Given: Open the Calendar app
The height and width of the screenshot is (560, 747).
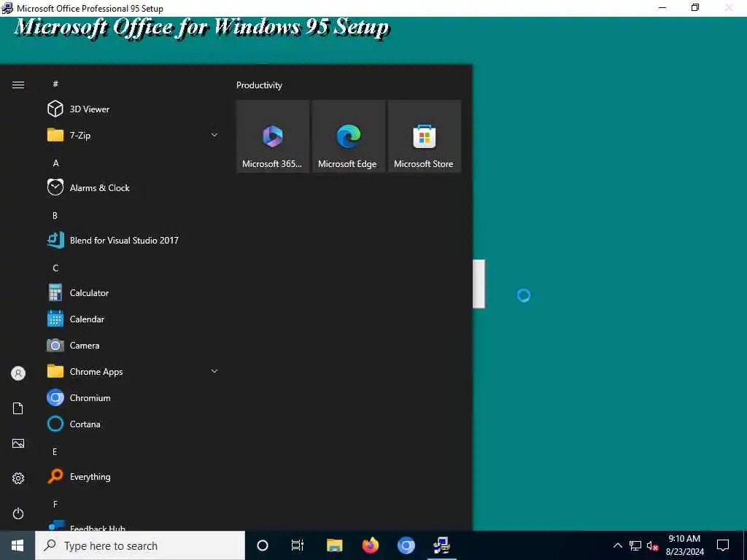Looking at the screenshot, I should 132,319.
